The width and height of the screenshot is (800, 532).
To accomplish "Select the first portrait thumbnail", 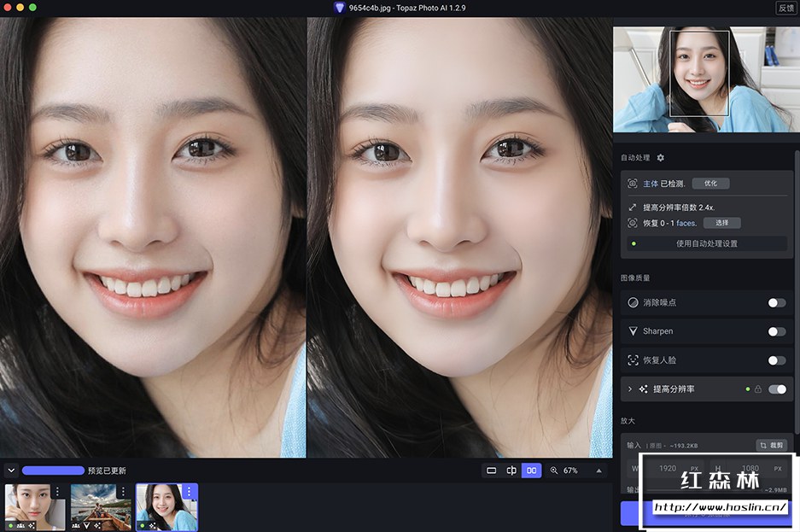I will click(35, 507).
